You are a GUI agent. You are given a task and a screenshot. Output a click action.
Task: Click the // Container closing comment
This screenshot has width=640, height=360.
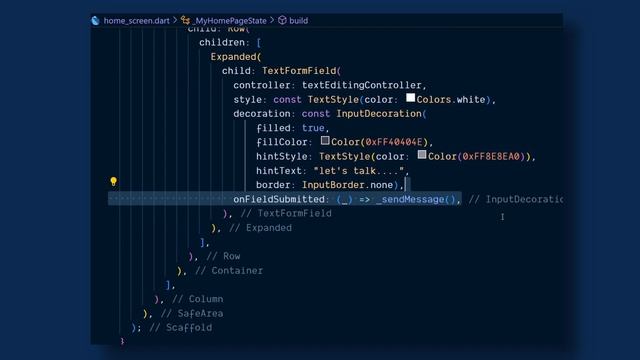tap(229, 271)
